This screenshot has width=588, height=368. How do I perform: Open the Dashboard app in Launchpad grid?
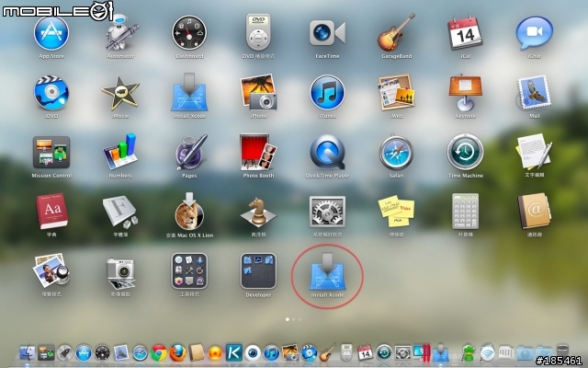pos(189,33)
